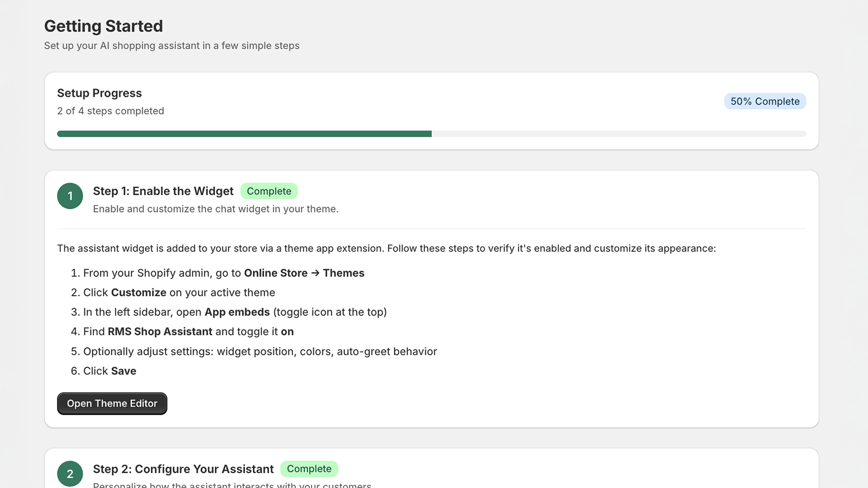Click the step 2 number circle icon

[x=70, y=474]
